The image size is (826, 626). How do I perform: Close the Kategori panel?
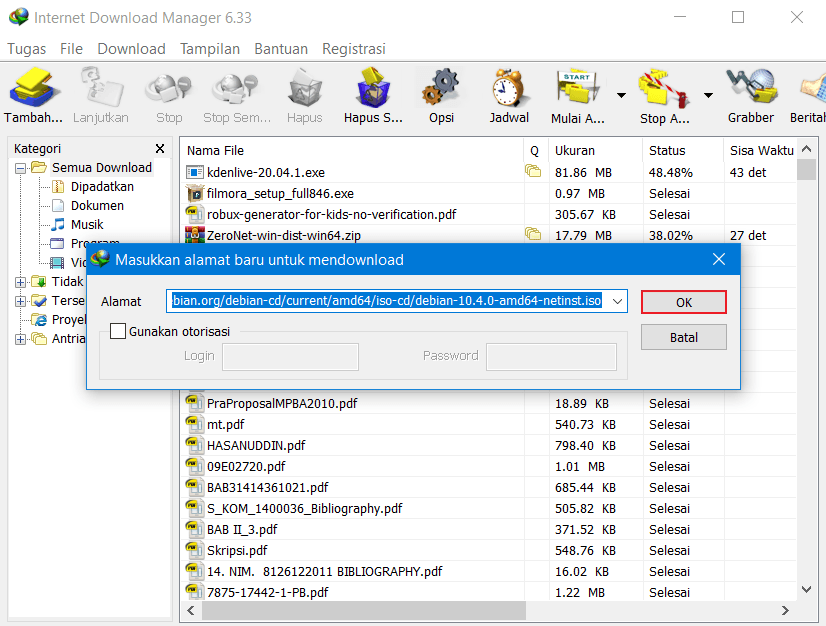(x=160, y=149)
